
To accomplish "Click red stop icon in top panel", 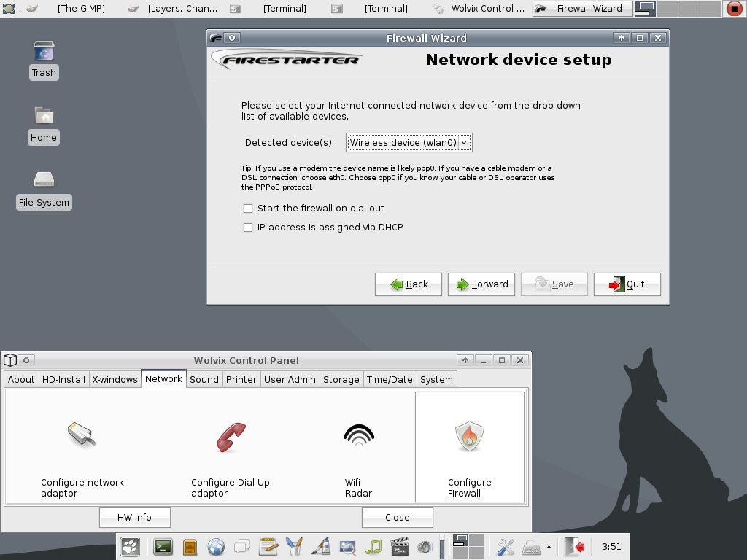I will pyautogui.click(x=734, y=9).
